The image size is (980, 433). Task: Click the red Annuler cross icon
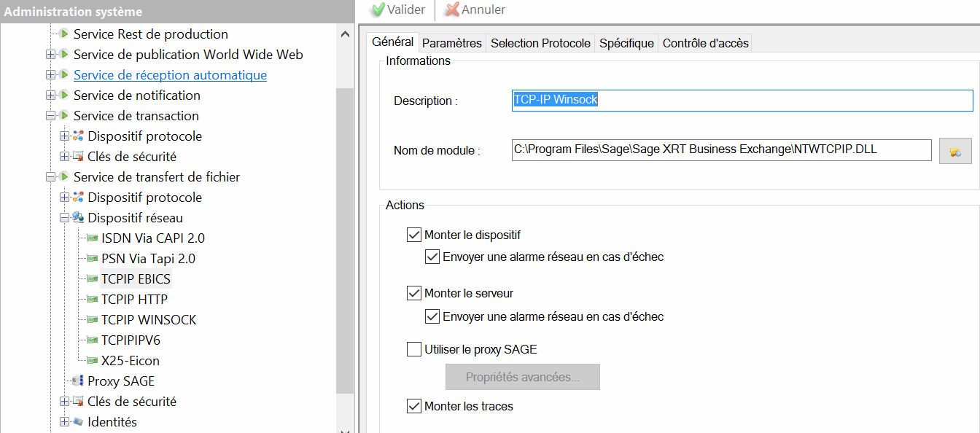pos(452,9)
